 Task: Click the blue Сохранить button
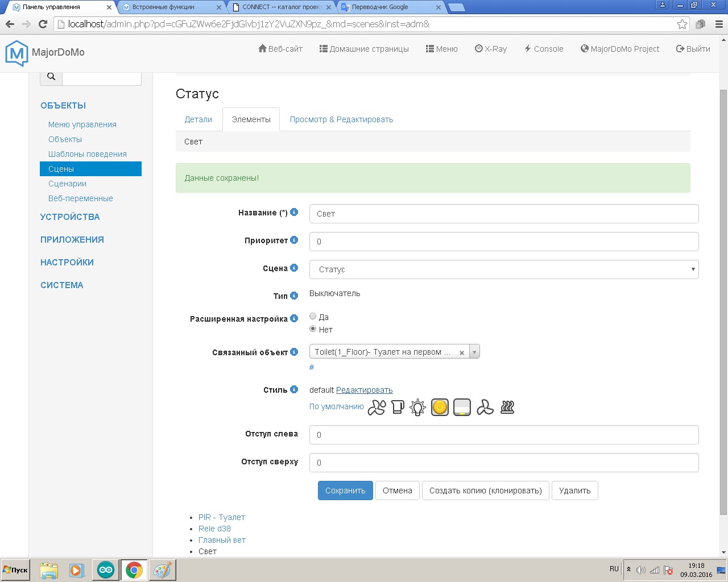tap(345, 490)
